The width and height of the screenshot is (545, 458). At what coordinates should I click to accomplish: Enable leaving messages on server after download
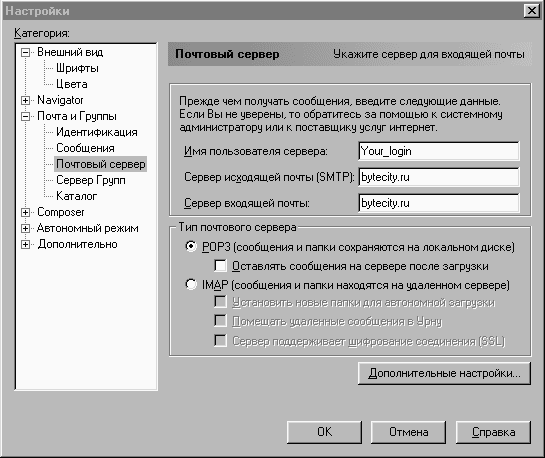(220, 266)
